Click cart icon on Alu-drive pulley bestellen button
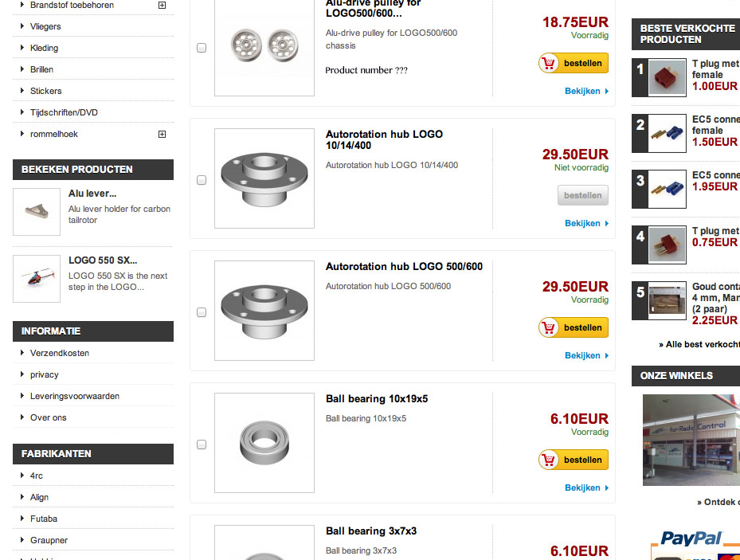The image size is (740, 560). tap(549, 62)
